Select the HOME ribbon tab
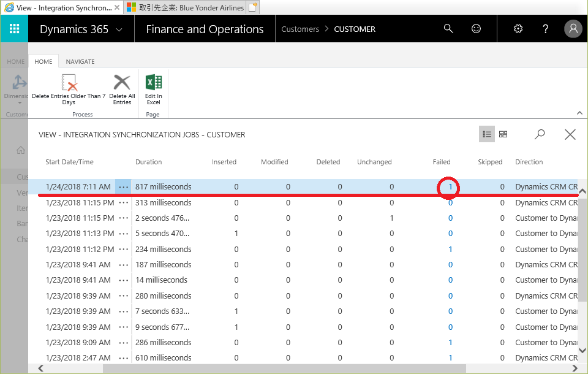The width and height of the screenshot is (588, 374). (43, 61)
